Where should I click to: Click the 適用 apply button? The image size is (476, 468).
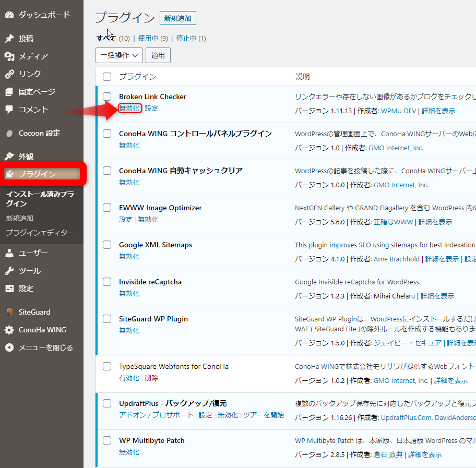pyautogui.click(x=158, y=55)
